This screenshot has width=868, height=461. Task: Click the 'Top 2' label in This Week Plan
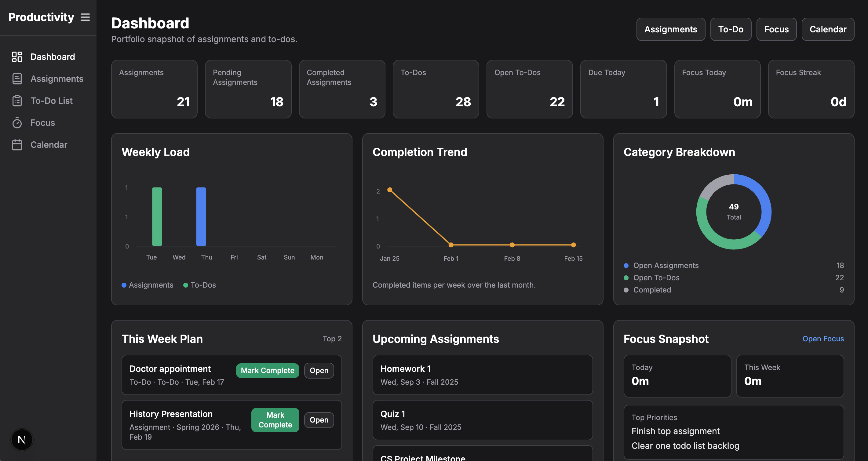click(x=332, y=339)
